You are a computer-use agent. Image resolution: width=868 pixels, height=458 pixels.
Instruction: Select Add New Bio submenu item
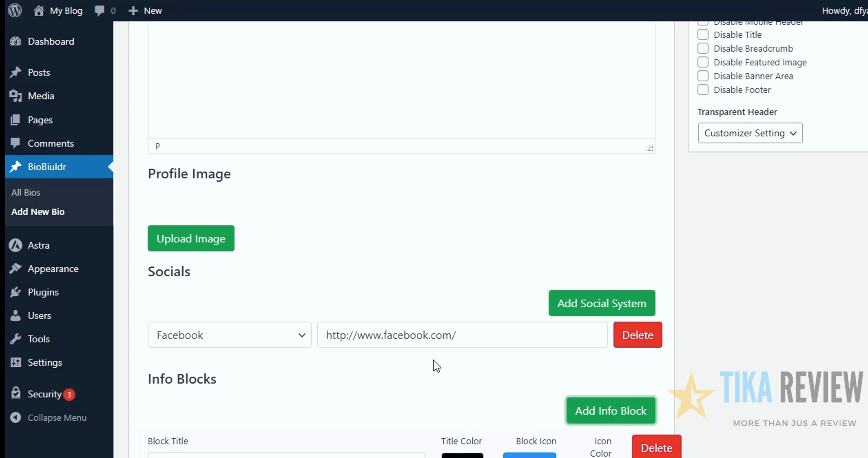tap(38, 211)
